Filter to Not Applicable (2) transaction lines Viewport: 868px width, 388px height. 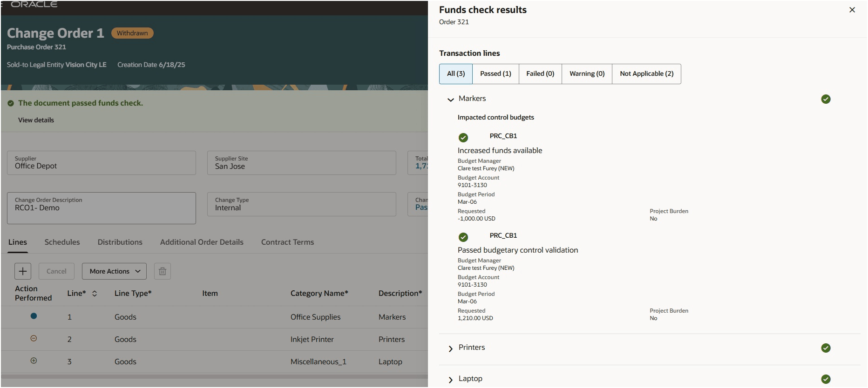click(646, 74)
